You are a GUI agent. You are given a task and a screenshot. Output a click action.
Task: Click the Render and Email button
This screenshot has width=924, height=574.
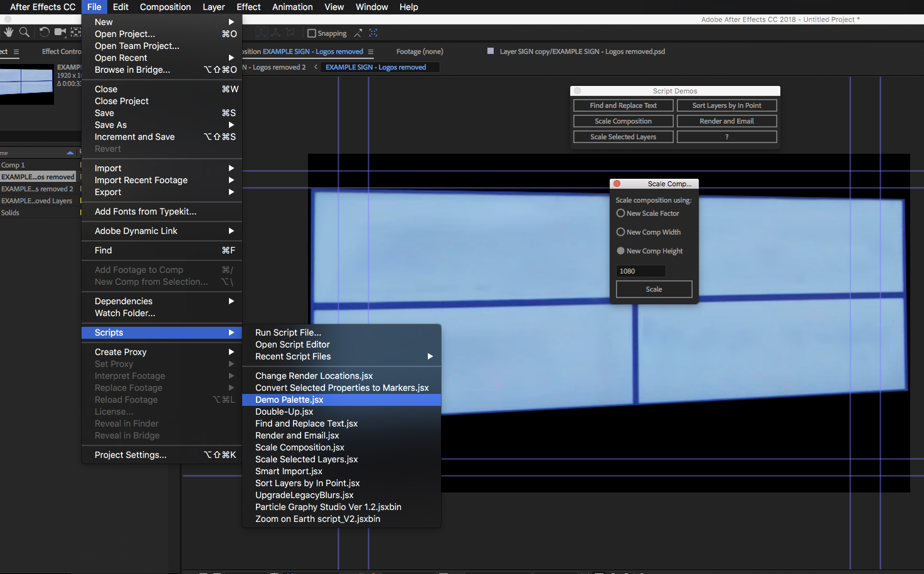point(726,121)
